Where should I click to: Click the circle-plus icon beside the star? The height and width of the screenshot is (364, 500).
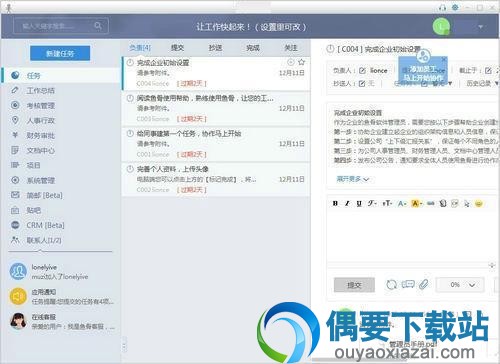[291, 62]
